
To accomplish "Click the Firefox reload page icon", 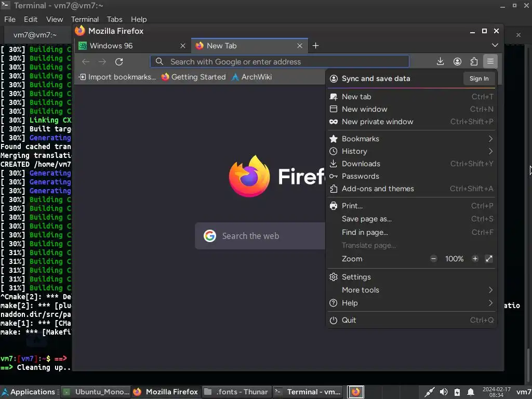I will coord(119,62).
